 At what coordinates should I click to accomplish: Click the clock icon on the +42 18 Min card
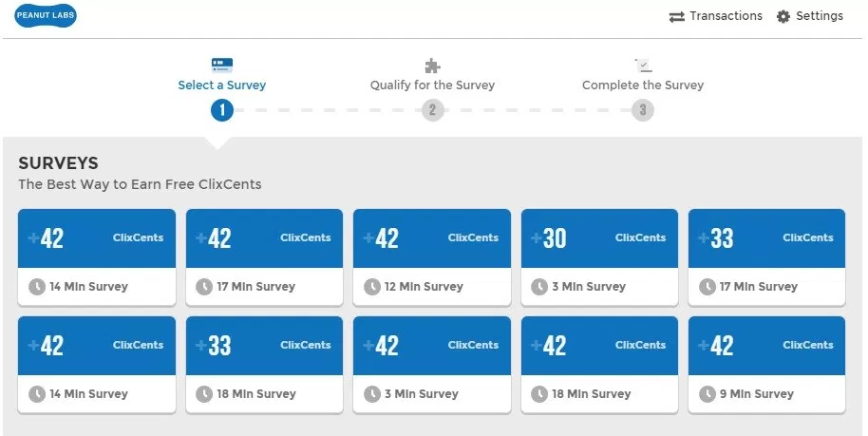(539, 394)
